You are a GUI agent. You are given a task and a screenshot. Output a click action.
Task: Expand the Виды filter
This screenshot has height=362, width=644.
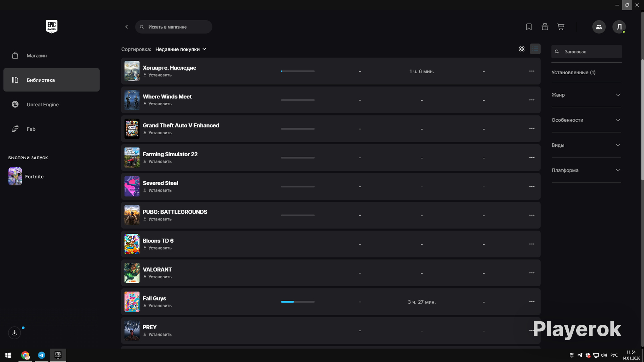click(586, 145)
